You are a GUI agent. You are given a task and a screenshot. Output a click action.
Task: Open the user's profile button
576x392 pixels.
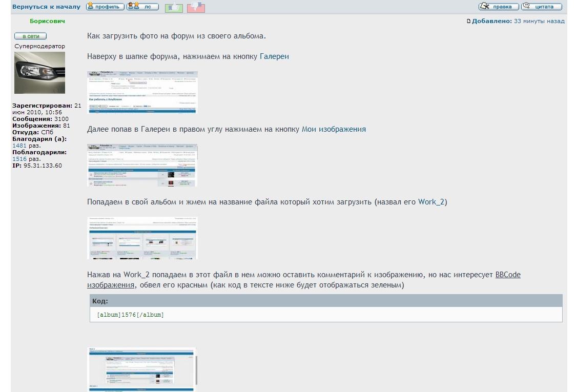point(105,7)
